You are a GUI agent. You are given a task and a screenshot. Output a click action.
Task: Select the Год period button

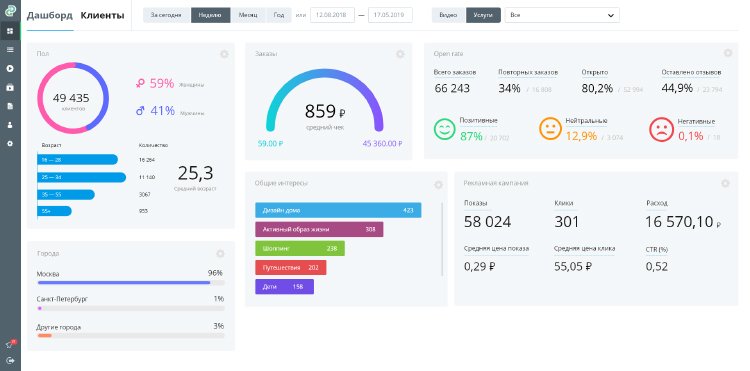(278, 15)
